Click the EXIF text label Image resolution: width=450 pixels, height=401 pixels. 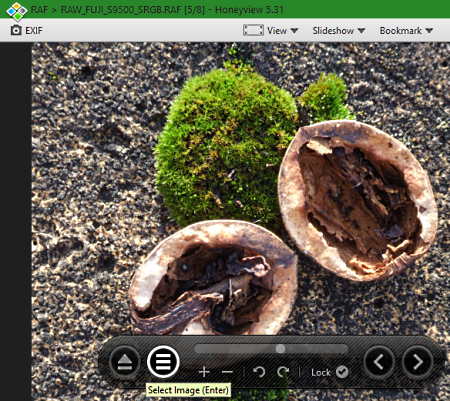34,31
